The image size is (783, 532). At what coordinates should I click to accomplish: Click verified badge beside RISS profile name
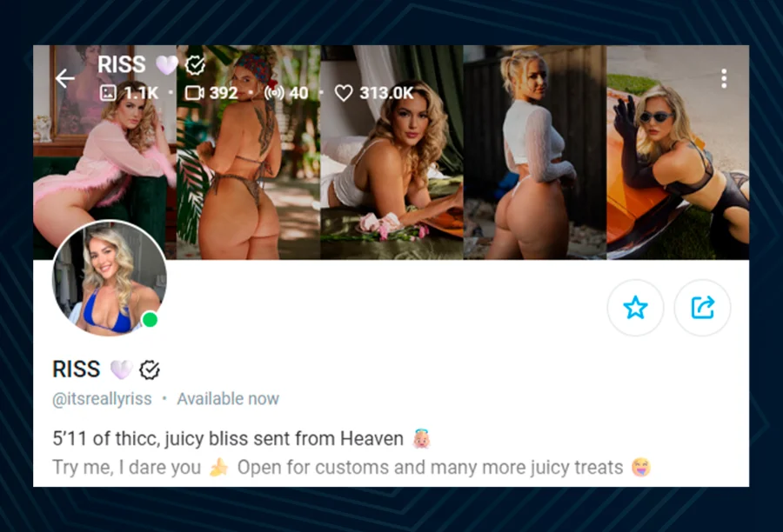pyautogui.click(x=150, y=369)
